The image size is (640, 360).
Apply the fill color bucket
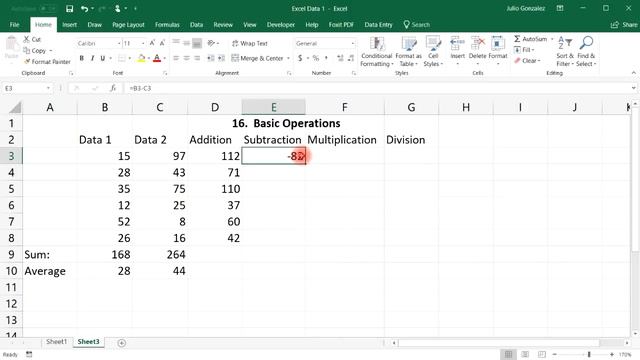tap(141, 58)
